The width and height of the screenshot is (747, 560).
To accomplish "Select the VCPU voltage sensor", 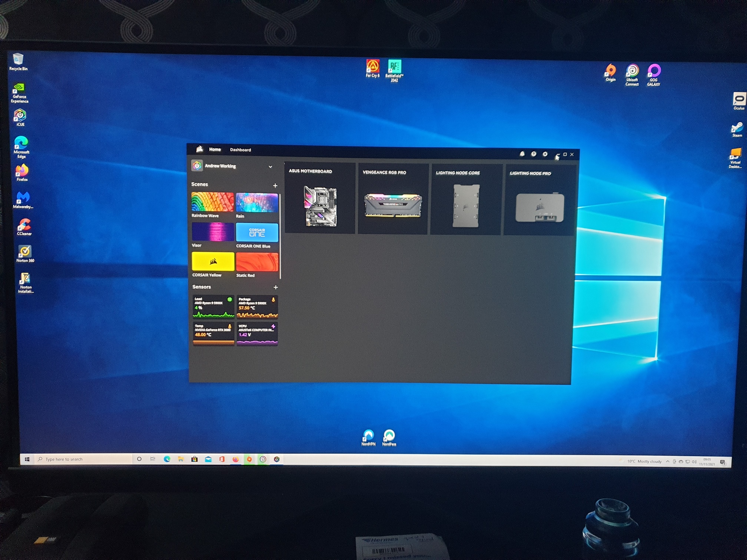I will 257,334.
